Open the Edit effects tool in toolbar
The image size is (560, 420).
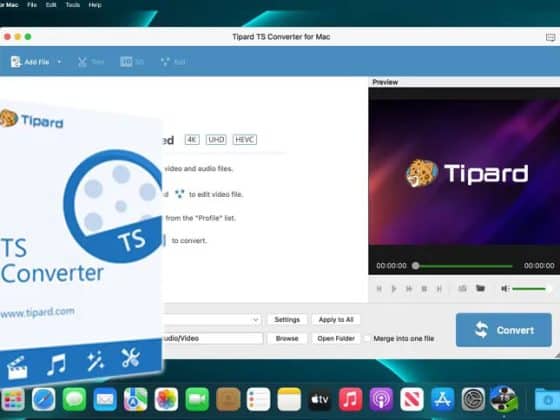click(x=173, y=62)
